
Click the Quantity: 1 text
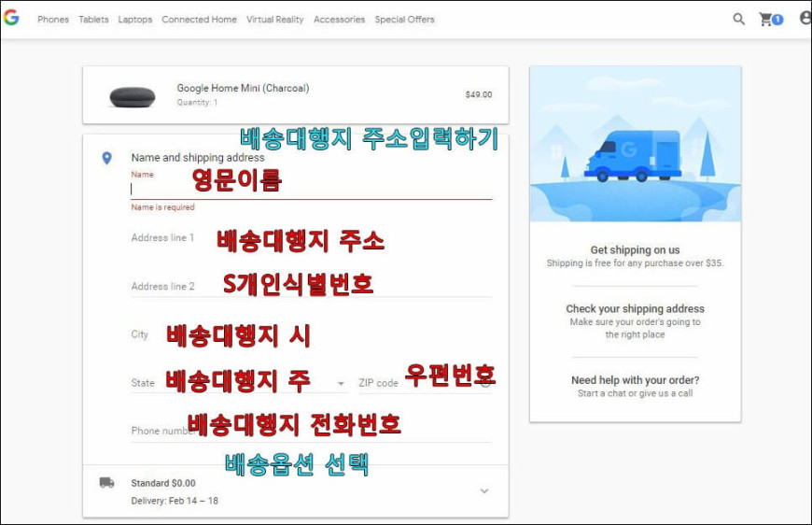pyautogui.click(x=197, y=103)
